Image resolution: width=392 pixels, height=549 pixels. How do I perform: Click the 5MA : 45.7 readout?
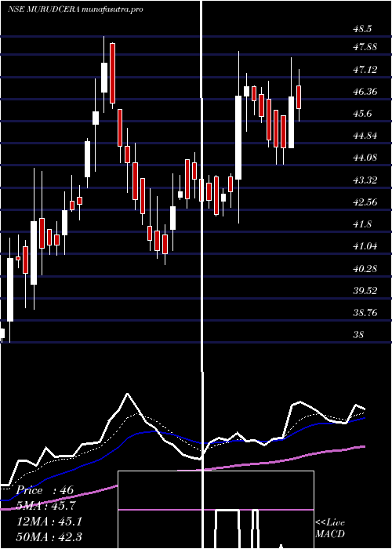pos(46,506)
